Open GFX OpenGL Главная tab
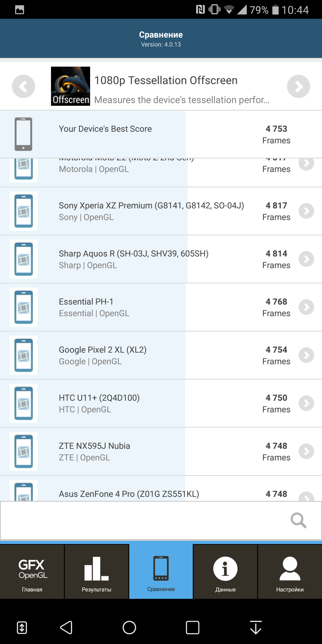The height and width of the screenshot is (644, 322). 32,572
